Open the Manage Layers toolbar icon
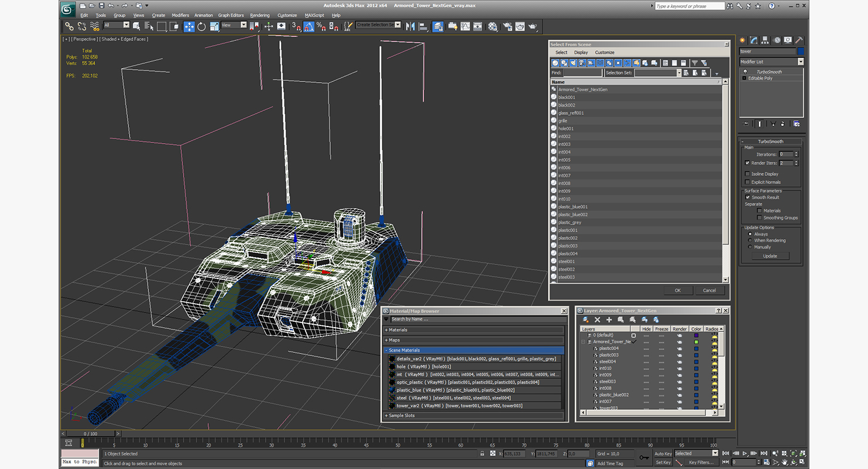The image size is (868, 469). [438, 26]
